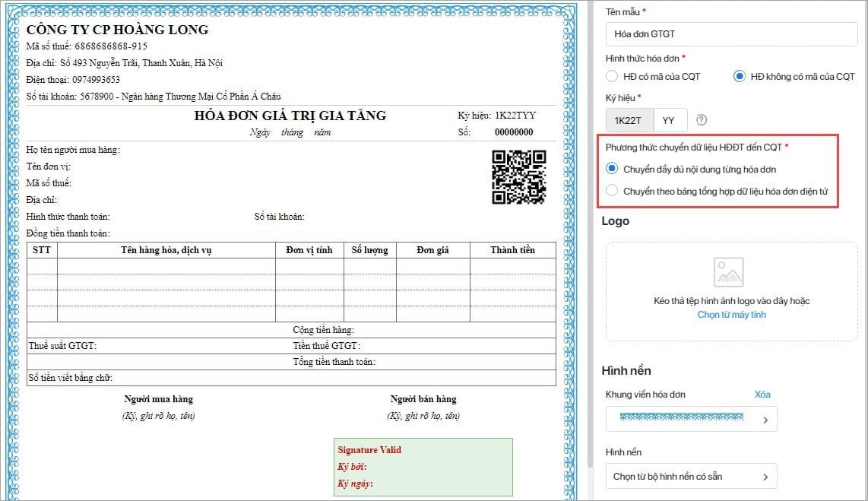This screenshot has height=501, width=868.
Task: Click the Người bán hàng signature heading
Action: tap(423, 399)
